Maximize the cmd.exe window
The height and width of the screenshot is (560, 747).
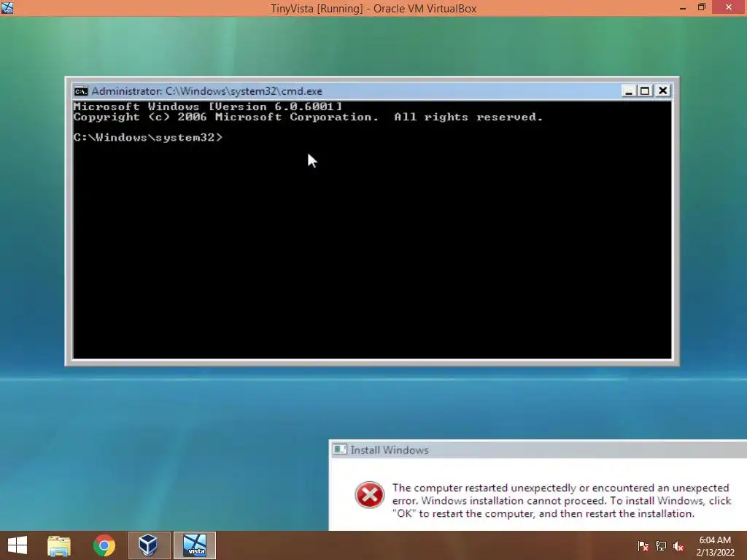tap(645, 91)
